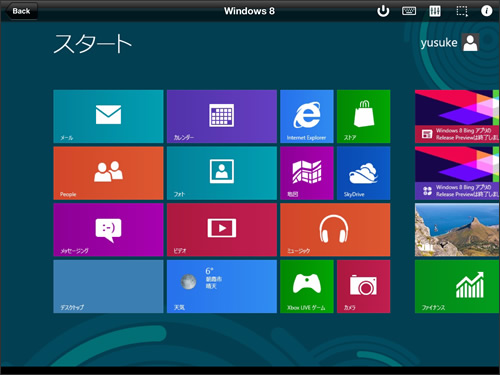This screenshot has width=500, height=375.
Task: Open the Store (ストア) tile
Action: click(x=363, y=116)
